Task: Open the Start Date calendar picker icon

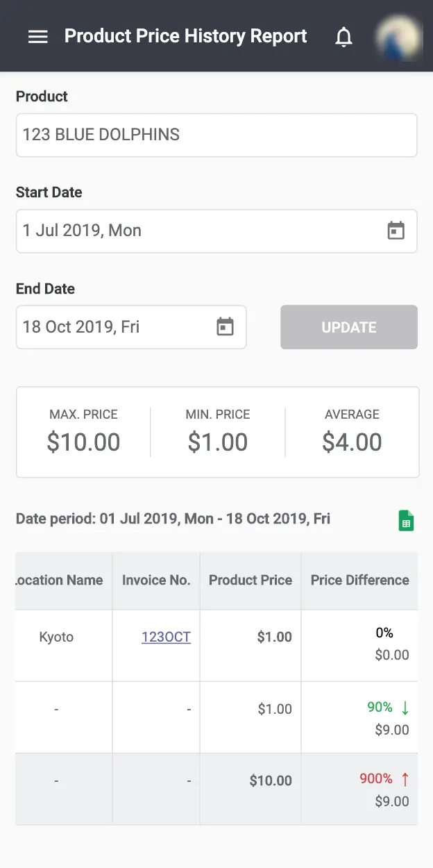Action: click(x=396, y=231)
